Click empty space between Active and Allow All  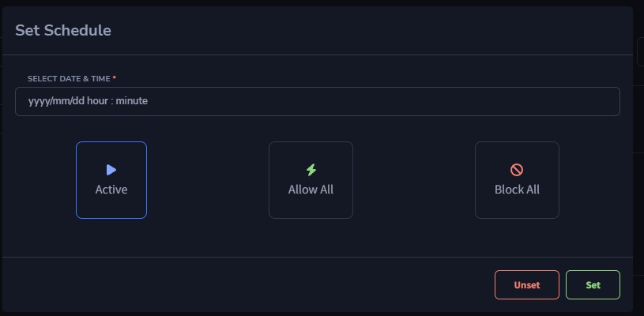tap(207, 180)
